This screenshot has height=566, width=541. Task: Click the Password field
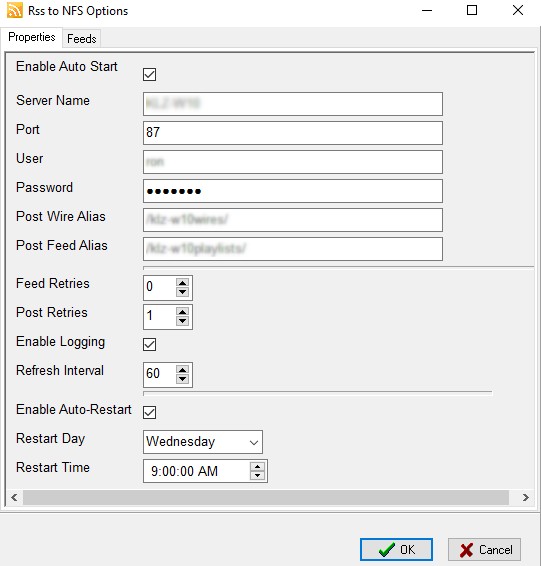(293, 191)
